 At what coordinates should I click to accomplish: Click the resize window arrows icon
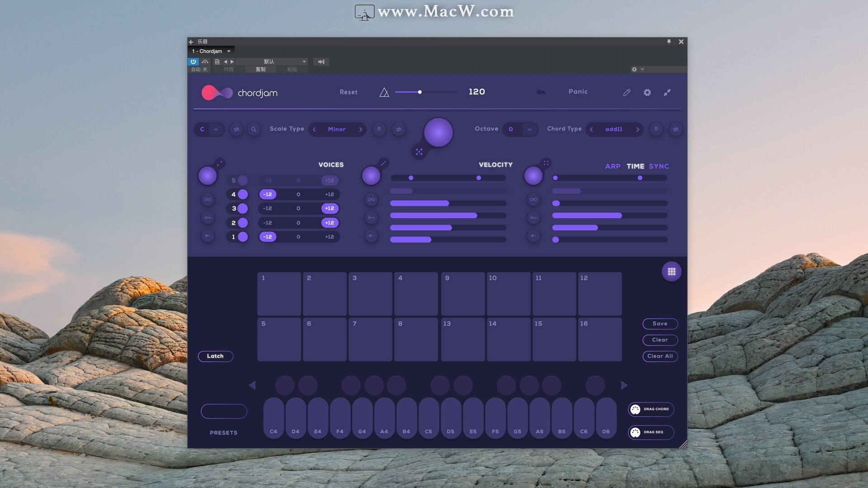click(x=667, y=92)
